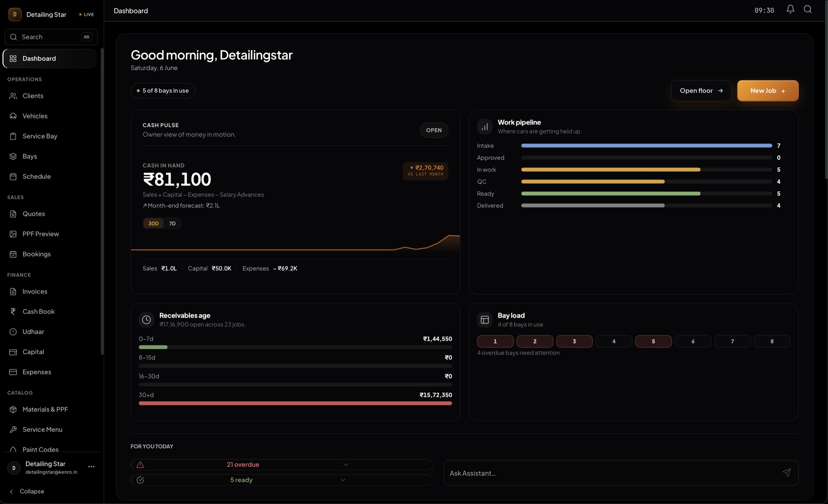Screen dimensions: 828x504
Task: Click the Bookings calendar-check icon
Action: [x=13, y=254]
